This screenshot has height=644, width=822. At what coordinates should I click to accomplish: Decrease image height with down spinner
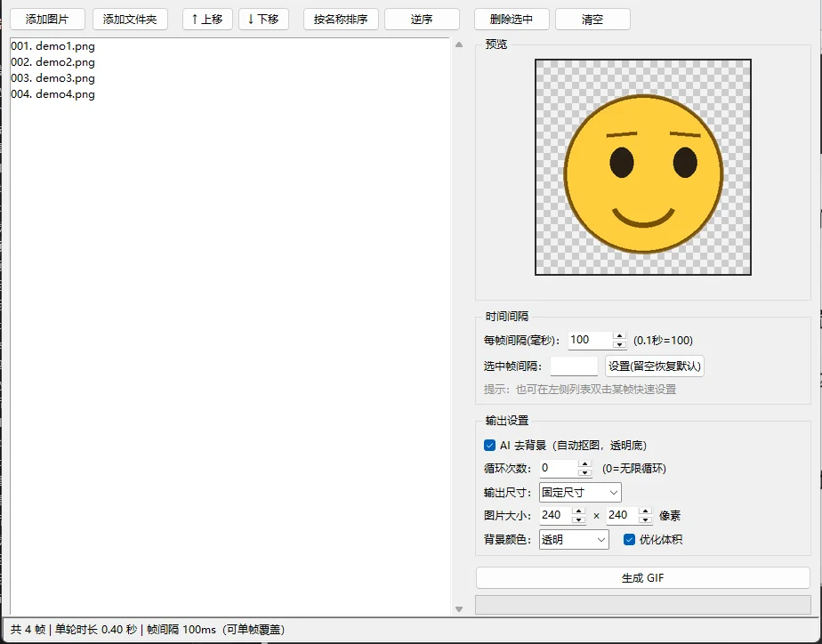[646, 519]
